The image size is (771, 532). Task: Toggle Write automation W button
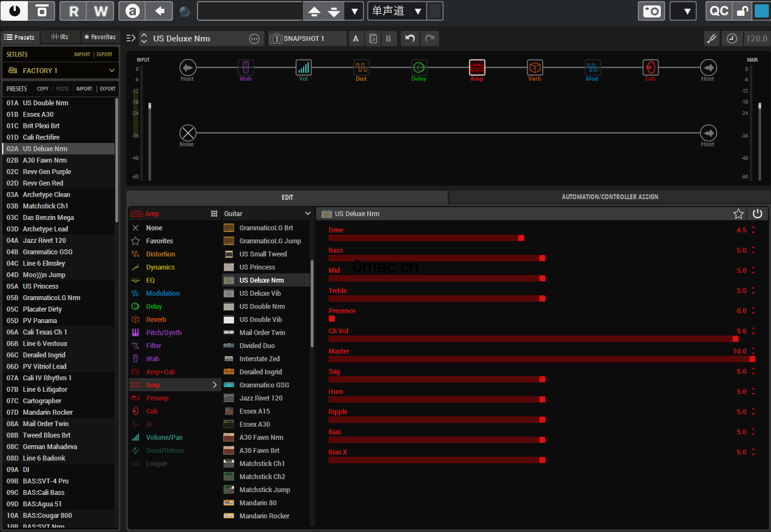coord(100,11)
